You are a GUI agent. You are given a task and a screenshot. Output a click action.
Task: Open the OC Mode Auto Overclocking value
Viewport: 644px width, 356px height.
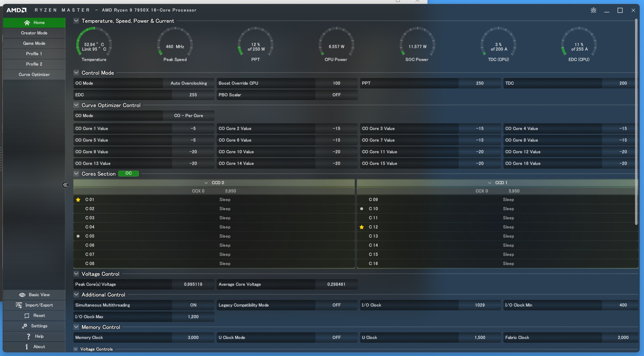(189, 83)
